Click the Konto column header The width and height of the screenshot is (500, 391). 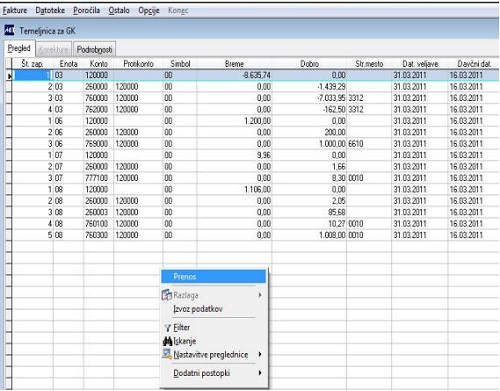[99, 64]
